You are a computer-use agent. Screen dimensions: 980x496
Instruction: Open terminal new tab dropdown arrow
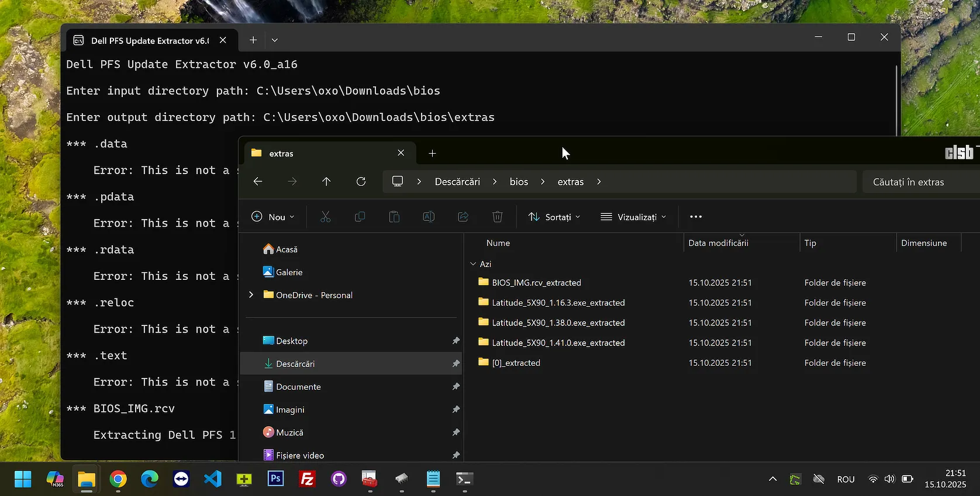pyautogui.click(x=274, y=40)
